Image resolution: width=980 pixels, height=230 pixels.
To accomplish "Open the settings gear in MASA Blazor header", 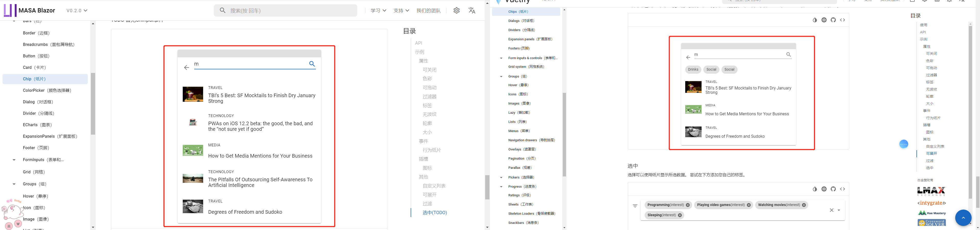I will click(456, 10).
